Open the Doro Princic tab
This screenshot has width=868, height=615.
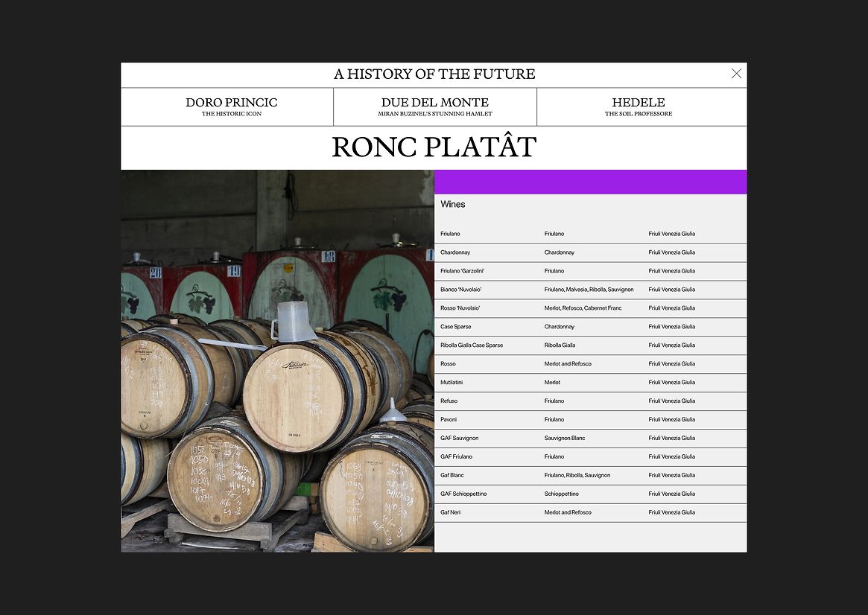[x=231, y=106]
